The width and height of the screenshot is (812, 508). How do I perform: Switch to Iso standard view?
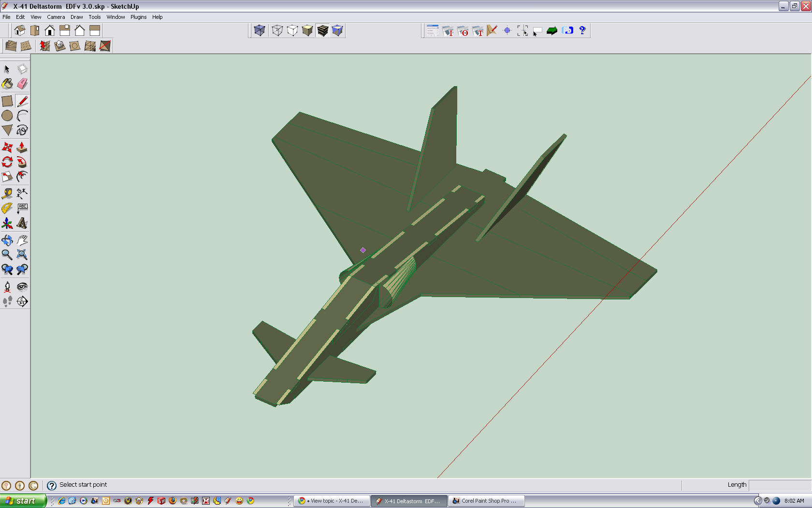[20, 30]
